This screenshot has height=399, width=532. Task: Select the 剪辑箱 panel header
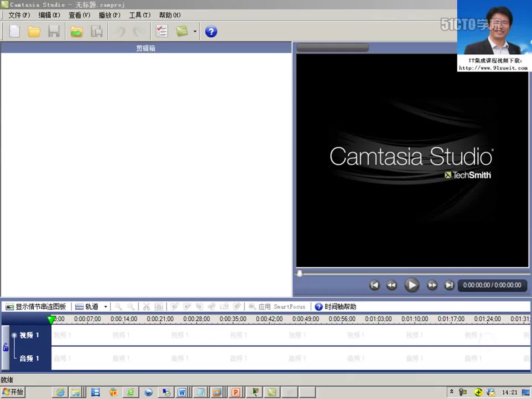[x=146, y=48]
